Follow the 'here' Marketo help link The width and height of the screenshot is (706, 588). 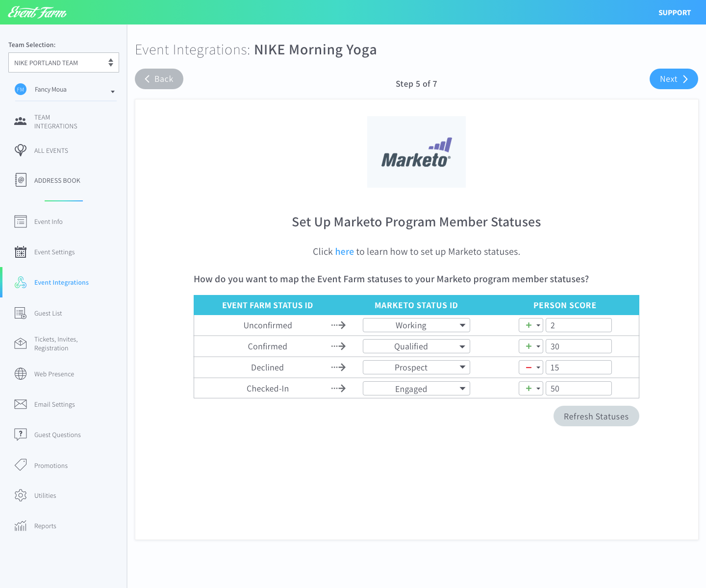pyautogui.click(x=344, y=251)
